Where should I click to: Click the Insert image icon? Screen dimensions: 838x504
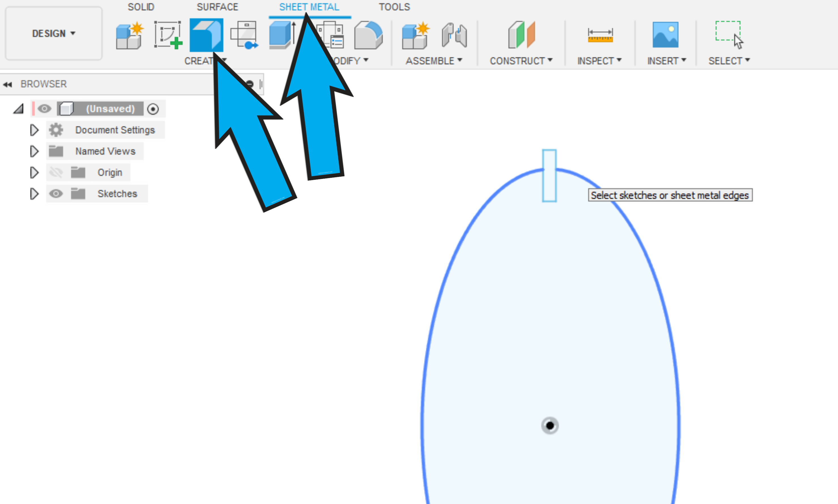pyautogui.click(x=665, y=35)
